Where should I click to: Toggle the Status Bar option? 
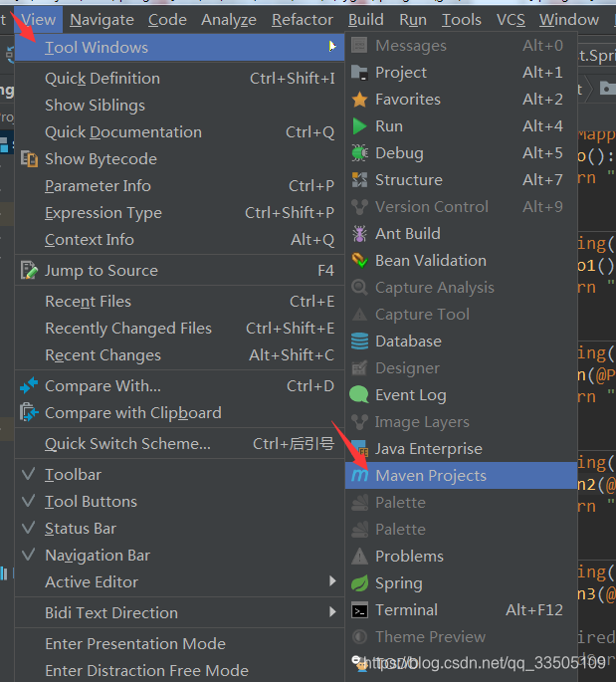pos(179,529)
